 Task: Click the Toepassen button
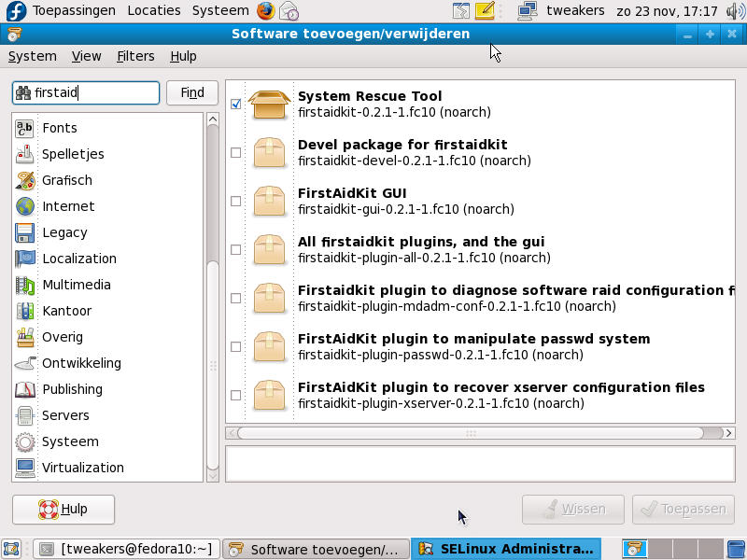point(684,510)
